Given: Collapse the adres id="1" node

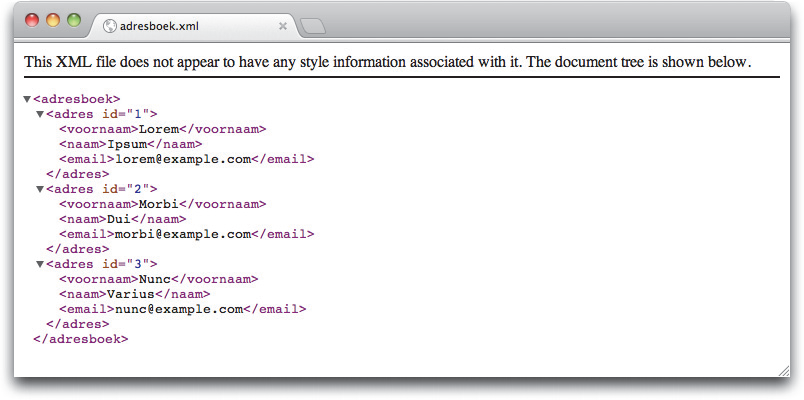Looking at the screenshot, I should [x=40, y=114].
